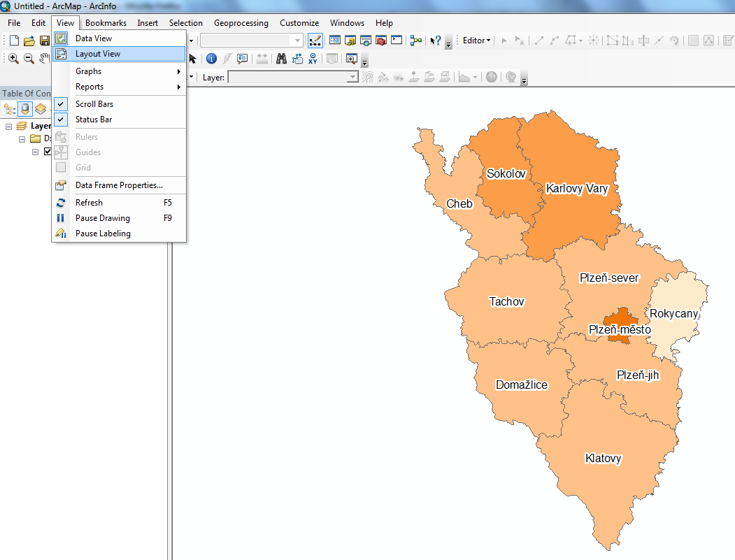Open the Bookmarks menu

pyautogui.click(x=106, y=23)
